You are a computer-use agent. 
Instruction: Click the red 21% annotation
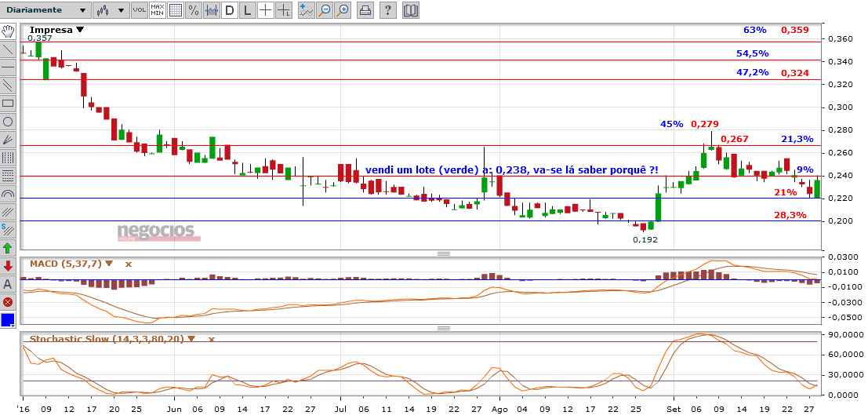click(x=786, y=192)
